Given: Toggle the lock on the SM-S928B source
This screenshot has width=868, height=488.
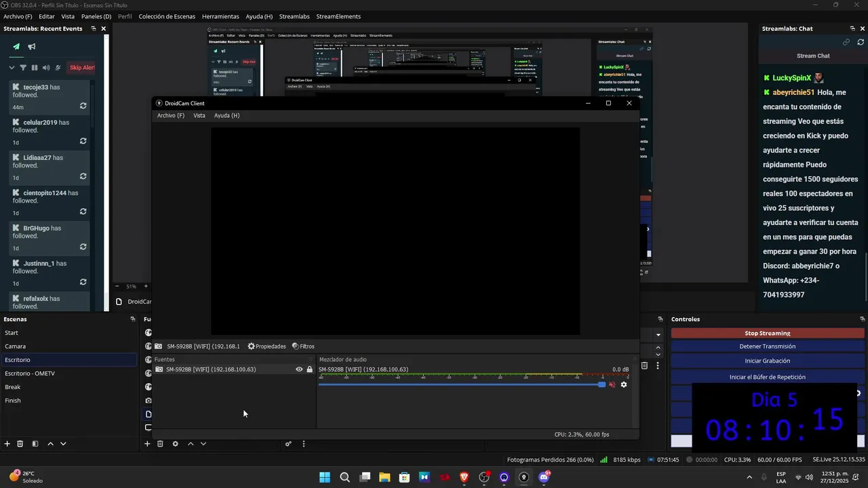Looking at the screenshot, I should [309, 369].
